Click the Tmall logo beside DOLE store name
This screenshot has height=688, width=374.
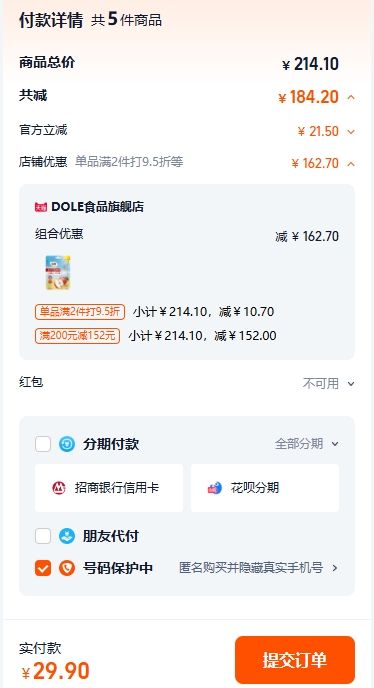click(x=41, y=207)
